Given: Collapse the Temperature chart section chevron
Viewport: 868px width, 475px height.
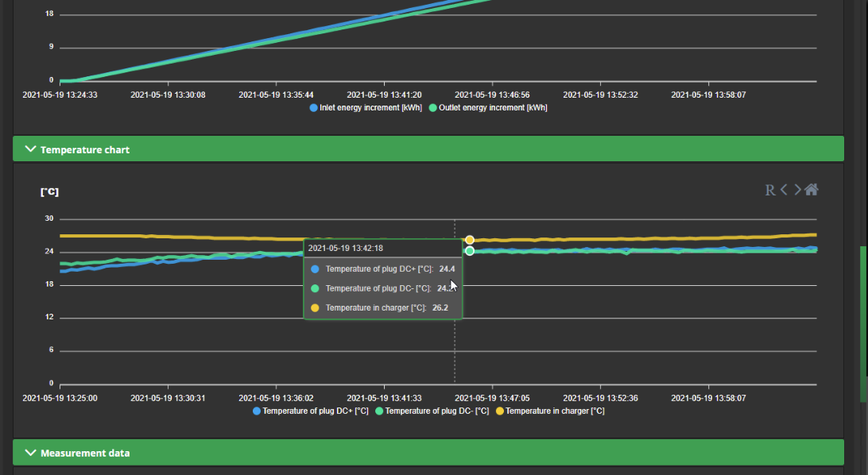Looking at the screenshot, I should click(x=30, y=149).
